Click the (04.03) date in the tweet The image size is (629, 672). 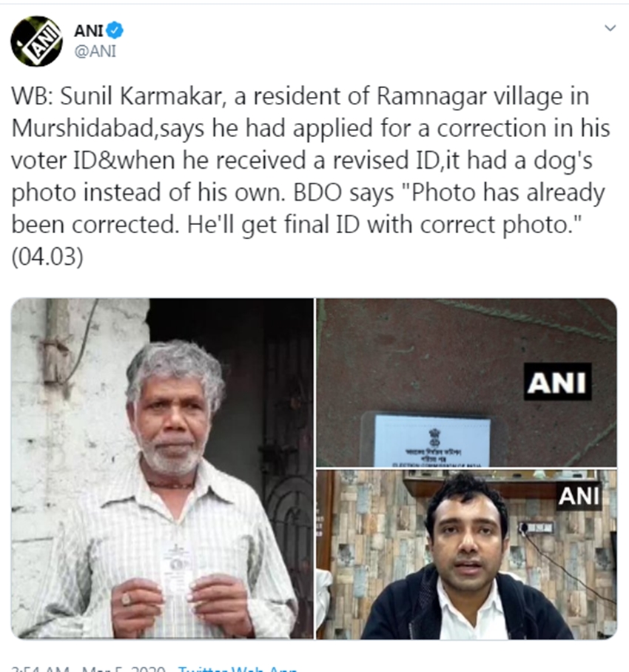(47, 257)
